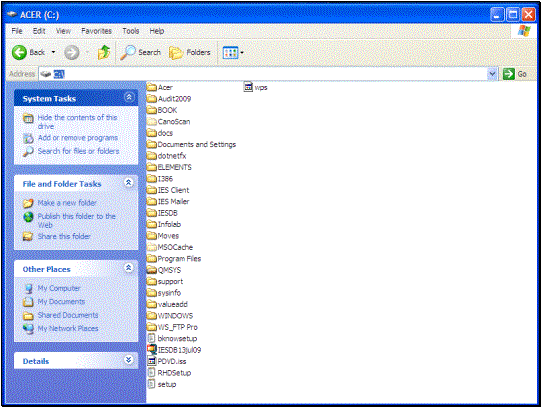541x407 pixels.
Task: Click the Windows flag logo
Action: (524, 31)
